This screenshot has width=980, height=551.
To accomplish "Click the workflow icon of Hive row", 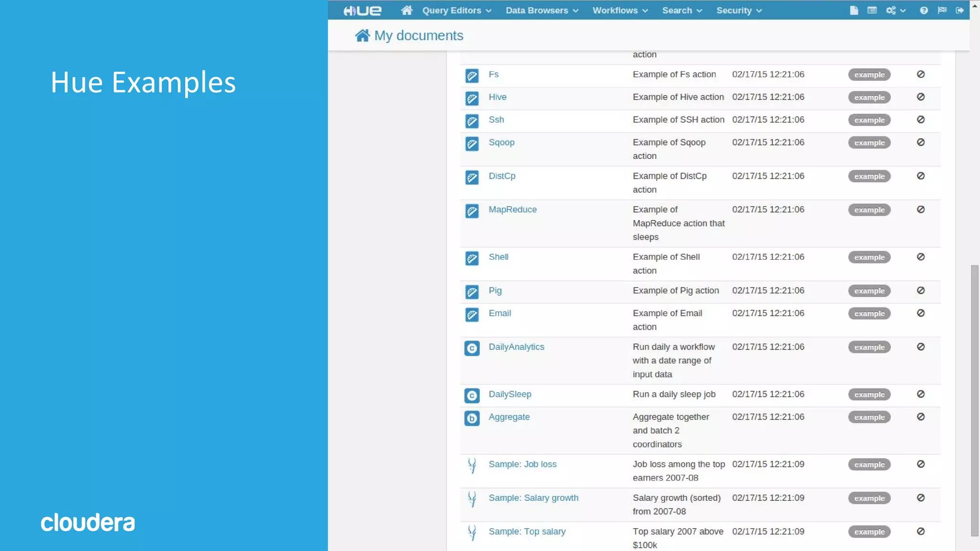I will pos(472,99).
